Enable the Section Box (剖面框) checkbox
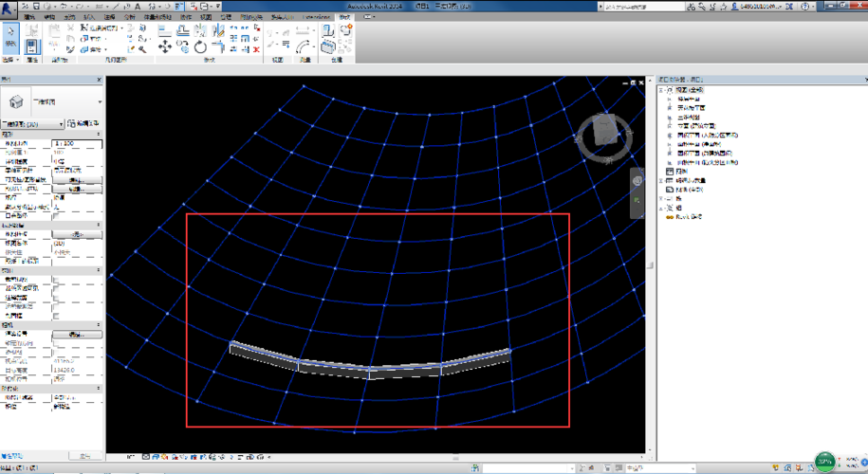This screenshot has height=474, width=868. point(56,316)
